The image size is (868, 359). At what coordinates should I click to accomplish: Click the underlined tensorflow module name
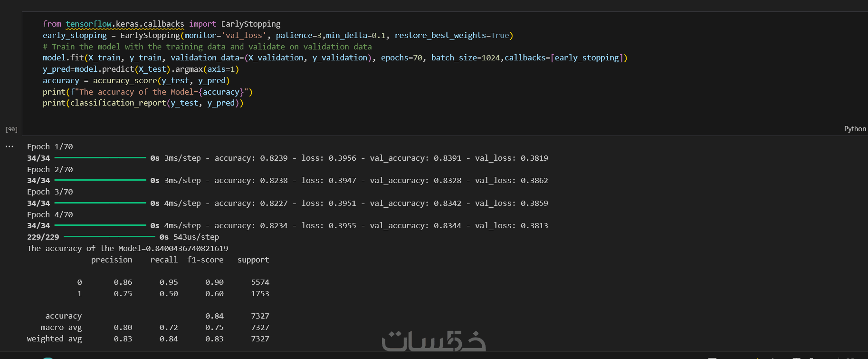tap(88, 24)
